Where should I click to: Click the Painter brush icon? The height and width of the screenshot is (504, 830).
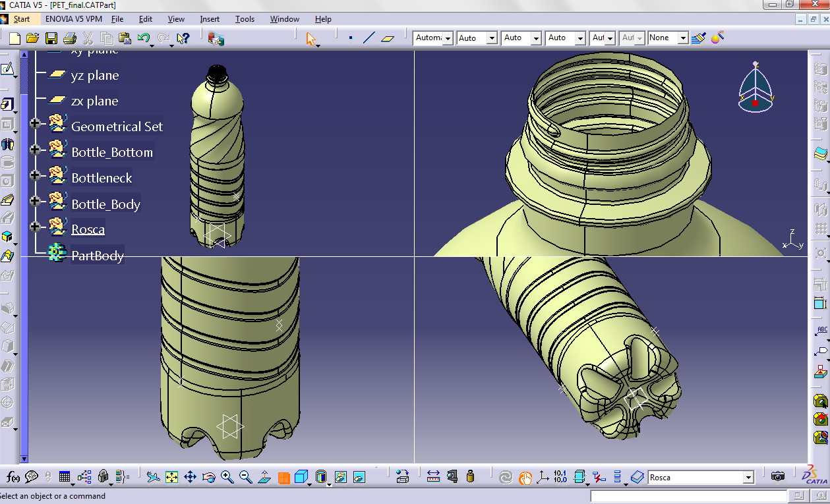click(699, 38)
